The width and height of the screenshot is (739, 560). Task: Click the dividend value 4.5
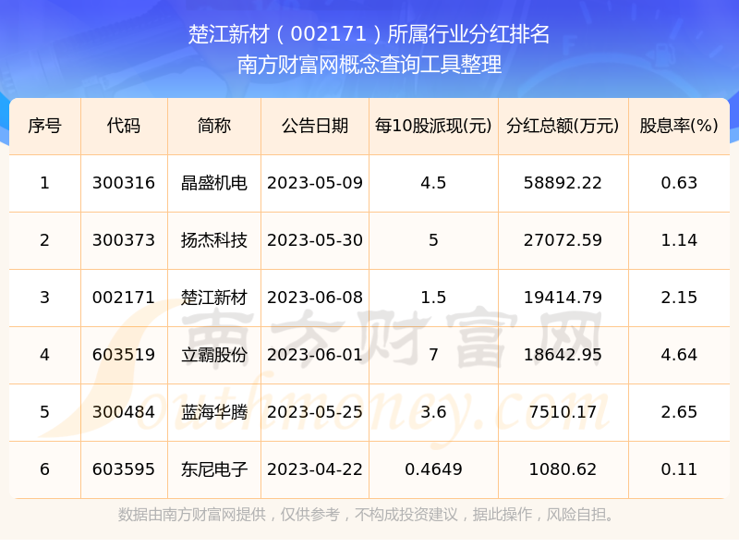pyautogui.click(x=433, y=183)
